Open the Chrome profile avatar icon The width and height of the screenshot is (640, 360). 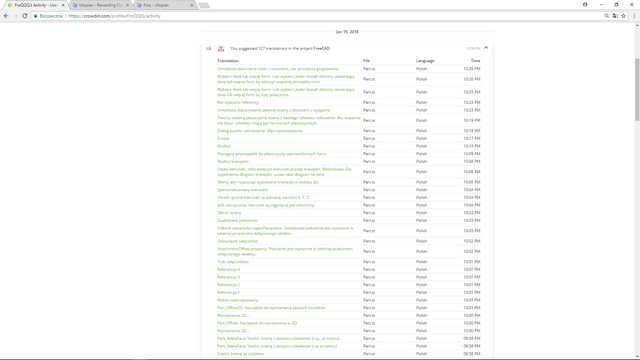(585, 4)
